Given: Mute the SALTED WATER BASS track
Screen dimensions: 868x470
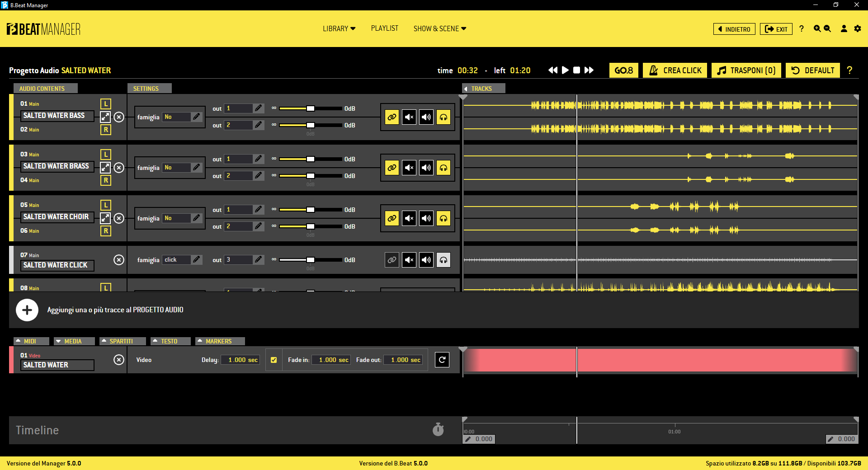Looking at the screenshot, I should (x=409, y=117).
